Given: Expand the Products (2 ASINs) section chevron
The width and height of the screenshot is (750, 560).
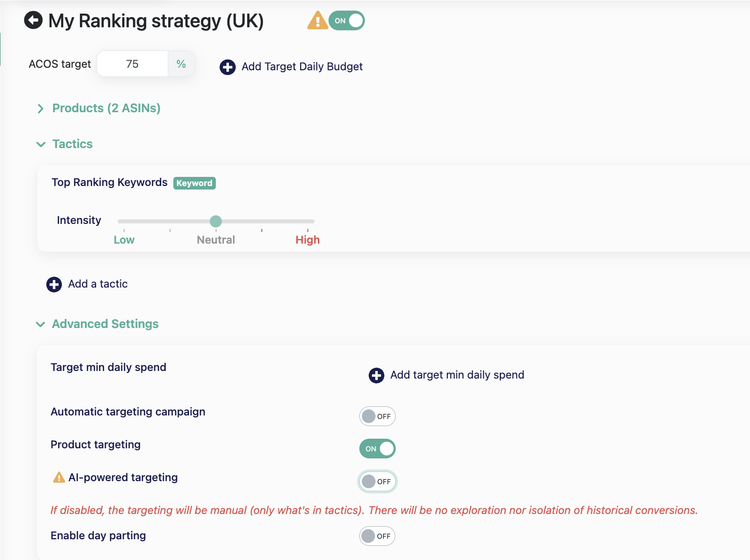Looking at the screenshot, I should 40,109.
